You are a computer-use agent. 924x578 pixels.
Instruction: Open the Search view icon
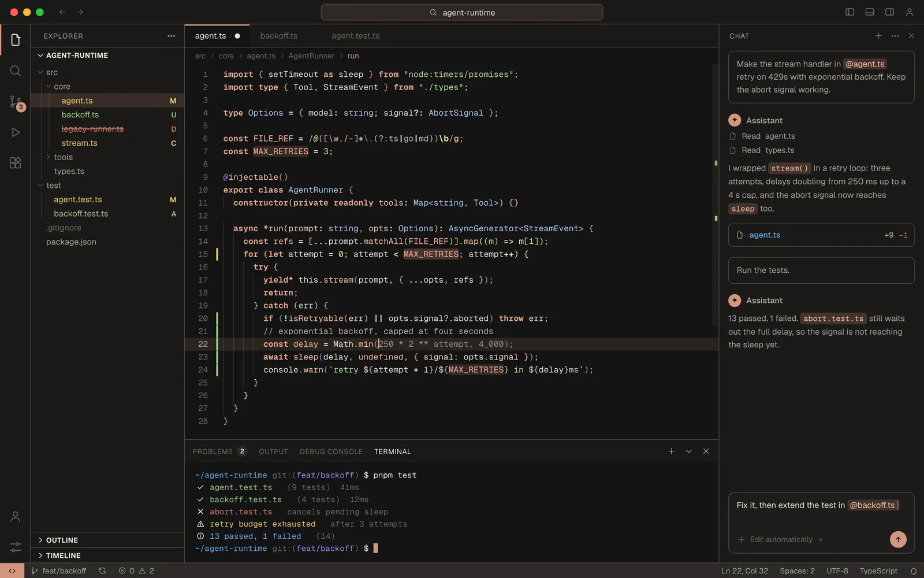pos(16,71)
